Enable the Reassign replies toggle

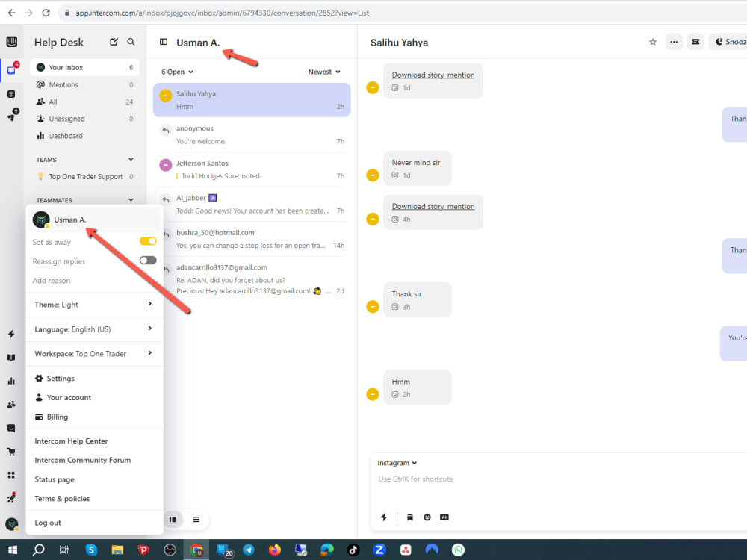pyautogui.click(x=148, y=261)
